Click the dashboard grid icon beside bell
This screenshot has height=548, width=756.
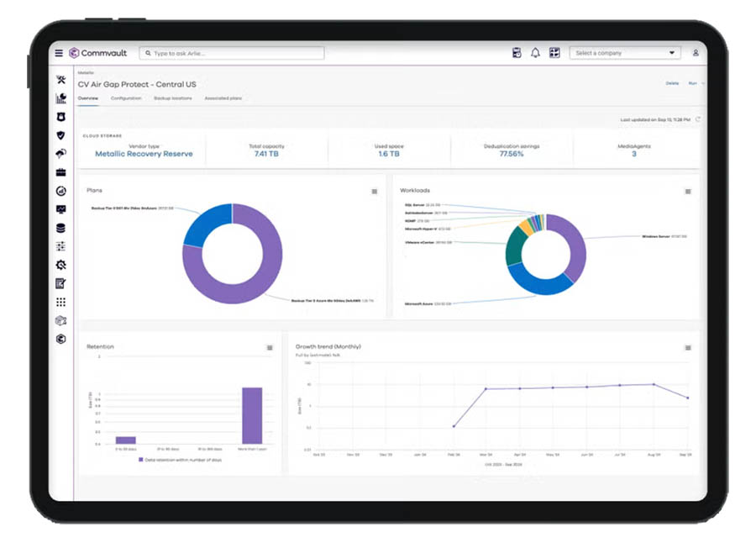tap(554, 53)
